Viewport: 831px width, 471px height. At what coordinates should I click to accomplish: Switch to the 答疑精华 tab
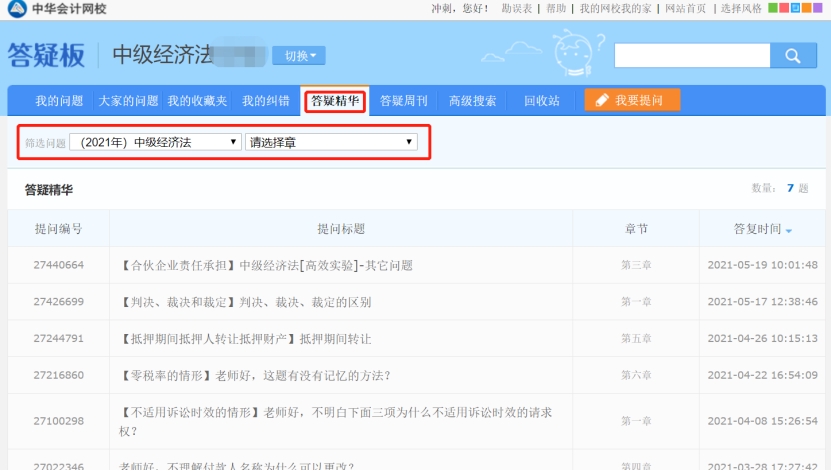tap(335, 101)
